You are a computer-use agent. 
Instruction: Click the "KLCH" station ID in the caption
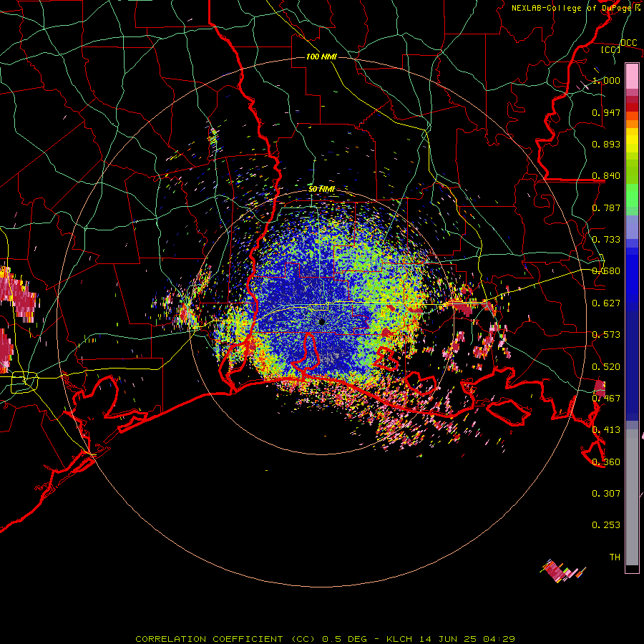pyautogui.click(x=399, y=639)
